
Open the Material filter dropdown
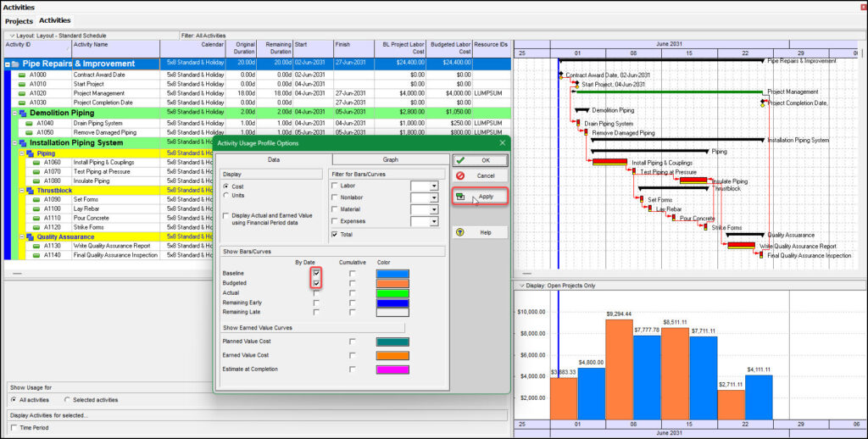point(434,210)
